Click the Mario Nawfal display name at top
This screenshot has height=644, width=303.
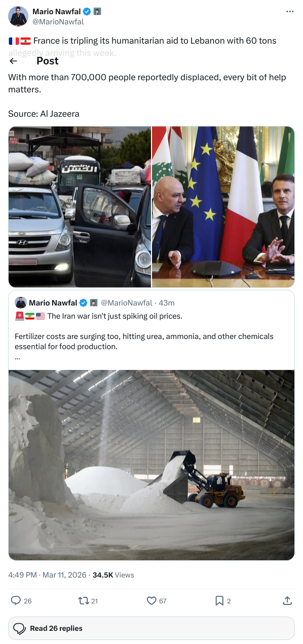56,11
